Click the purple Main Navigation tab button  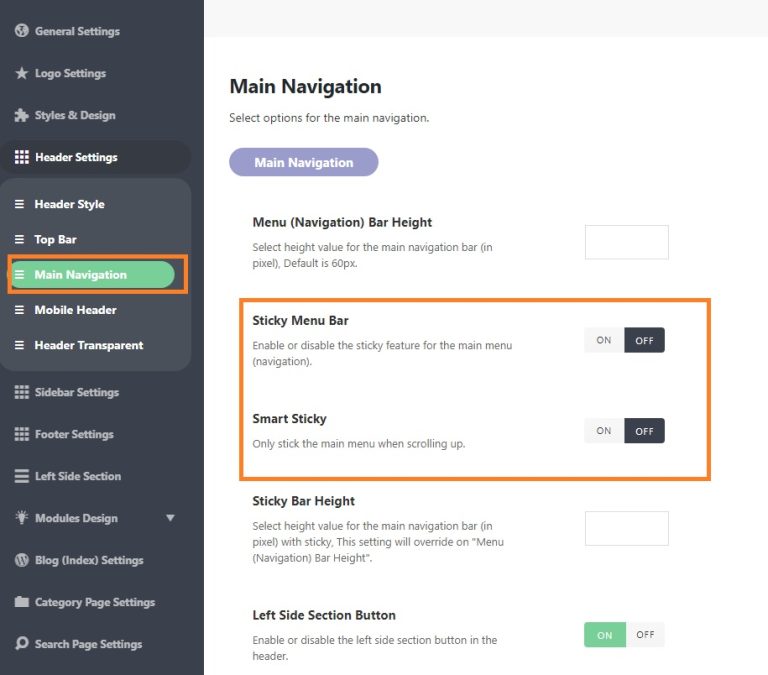(304, 162)
